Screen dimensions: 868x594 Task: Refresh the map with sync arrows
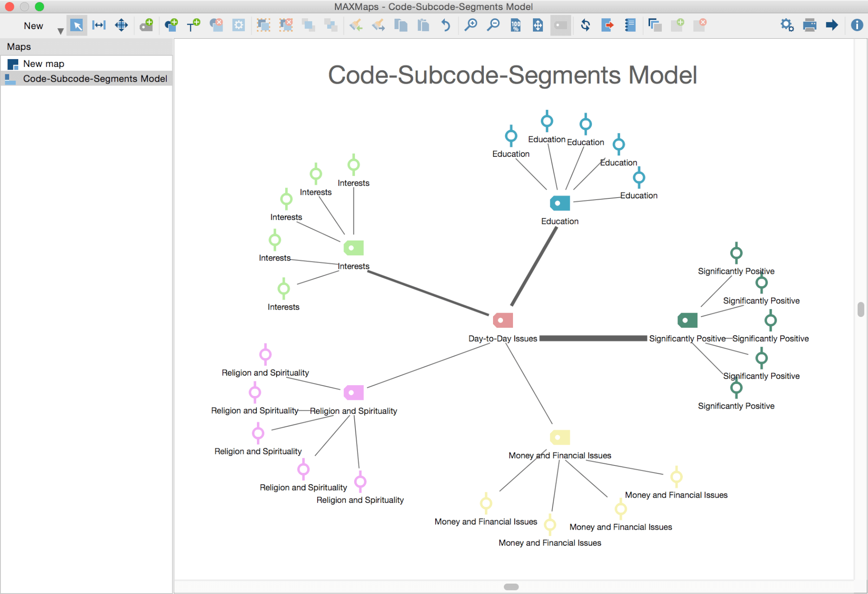585,25
